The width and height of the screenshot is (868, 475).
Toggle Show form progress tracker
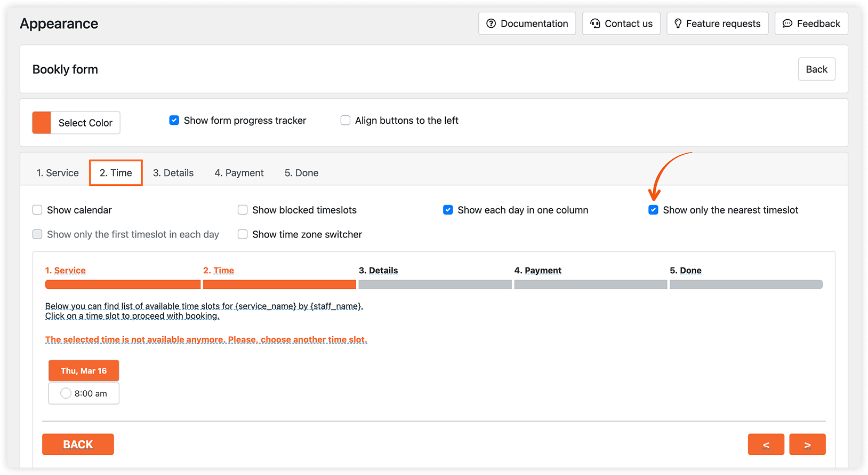(x=174, y=121)
